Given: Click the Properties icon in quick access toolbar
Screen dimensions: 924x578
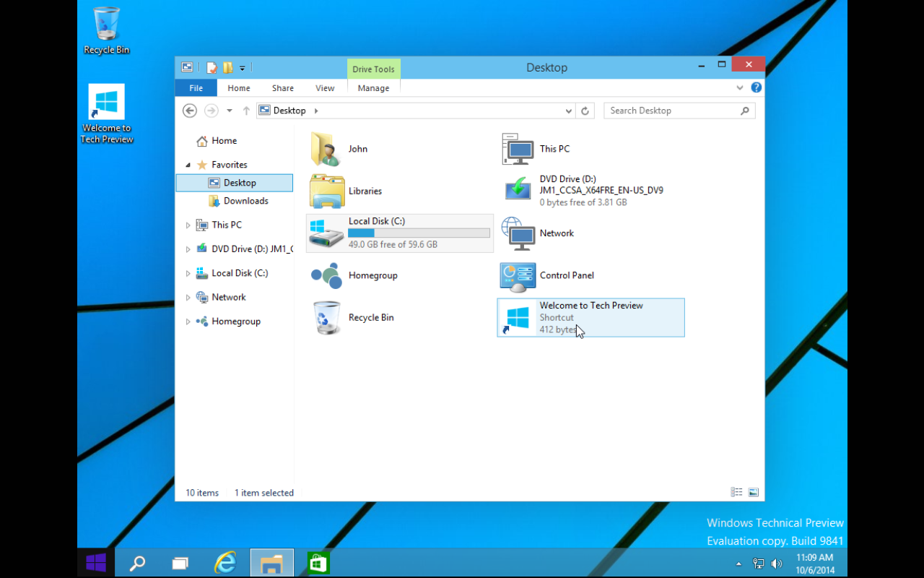Looking at the screenshot, I should coord(212,68).
